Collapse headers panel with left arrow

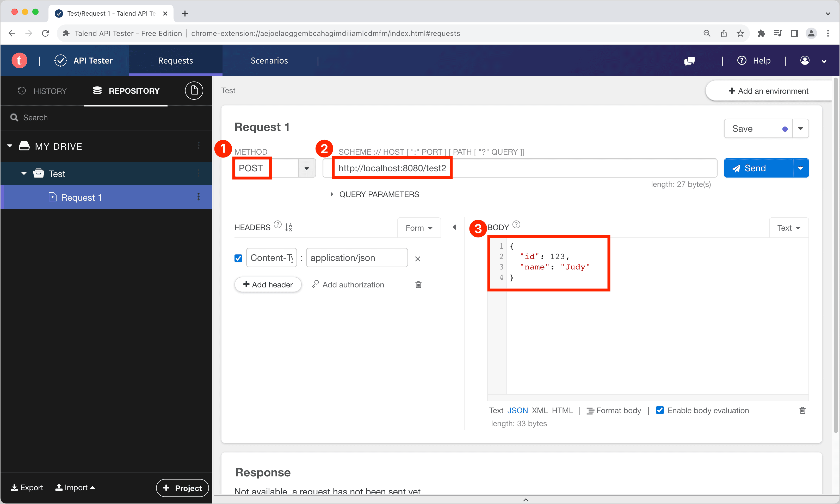tap(454, 227)
